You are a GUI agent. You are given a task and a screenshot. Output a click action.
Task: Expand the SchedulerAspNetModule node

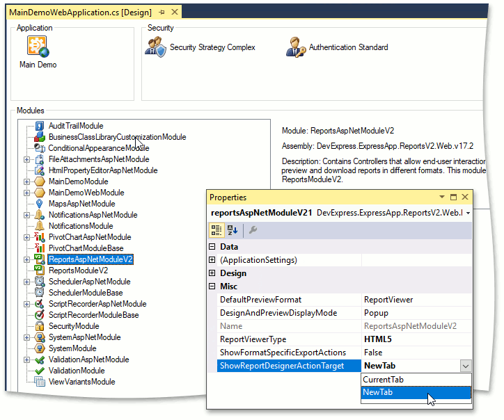26,282
